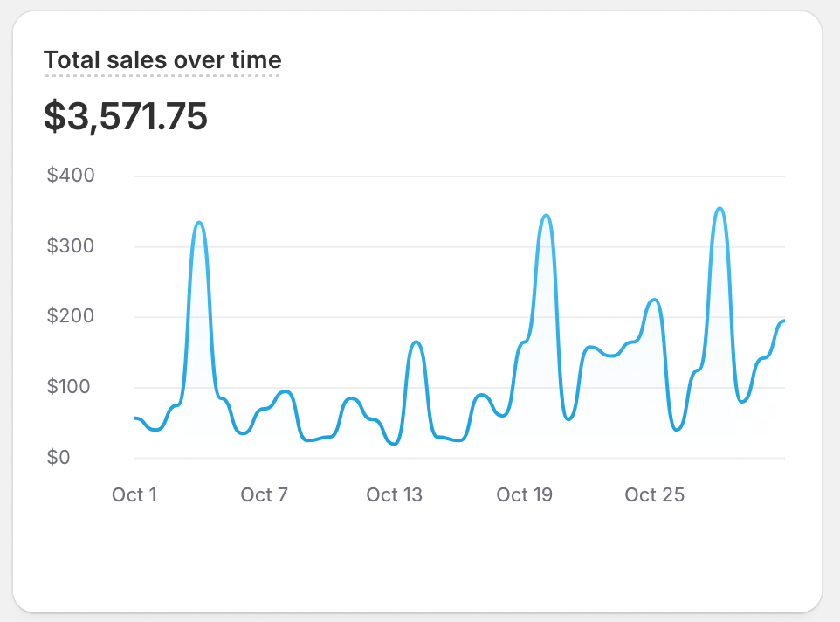The height and width of the screenshot is (622, 840).
Task: Click the $300 y-axis label
Action: pos(71,246)
